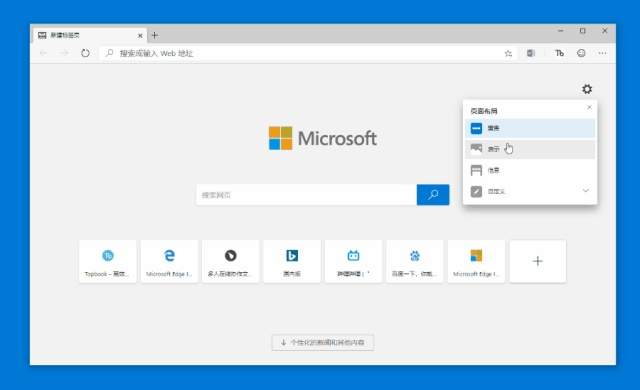The width and height of the screenshot is (640, 390).
Task: Reload the page with the refresh icon
Action: 85,53
